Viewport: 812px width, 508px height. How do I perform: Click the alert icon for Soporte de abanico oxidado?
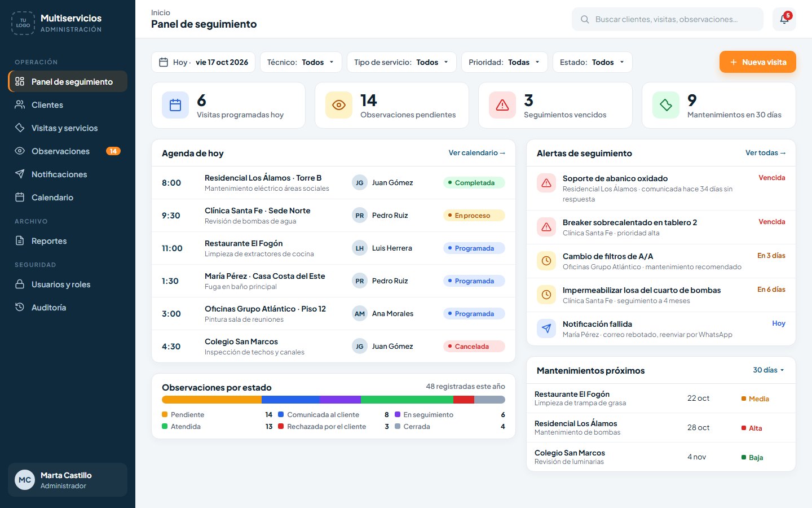pos(546,183)
